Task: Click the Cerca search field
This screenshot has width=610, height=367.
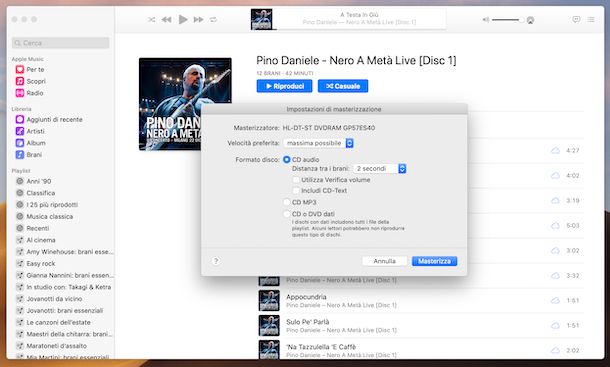Action: tap(61, 43)
